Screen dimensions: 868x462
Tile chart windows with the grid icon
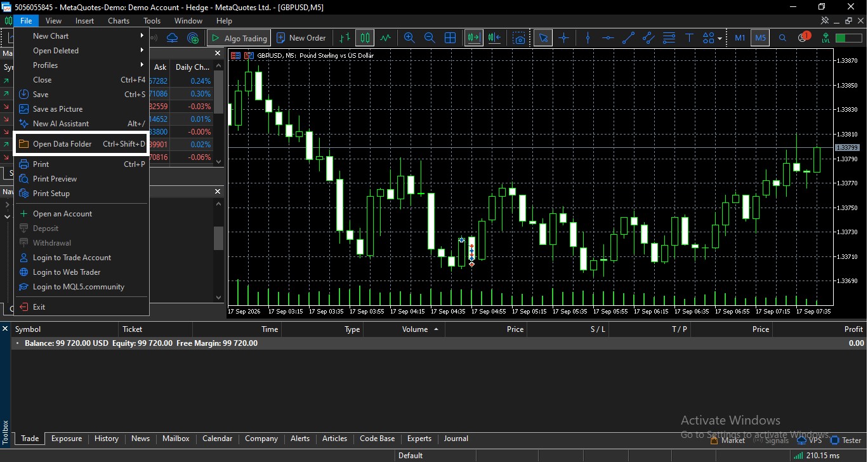[x=450, y=38]
